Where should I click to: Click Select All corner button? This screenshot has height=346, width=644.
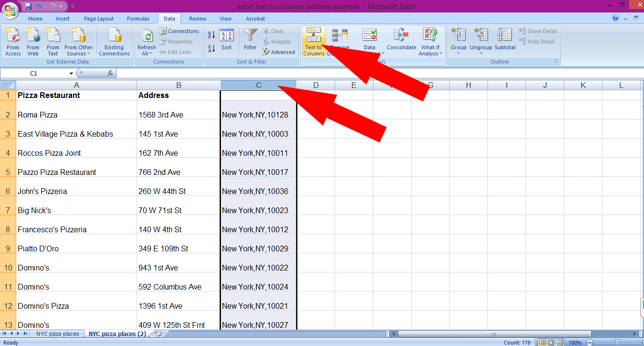pyautogui.click(x=8, y=85)
